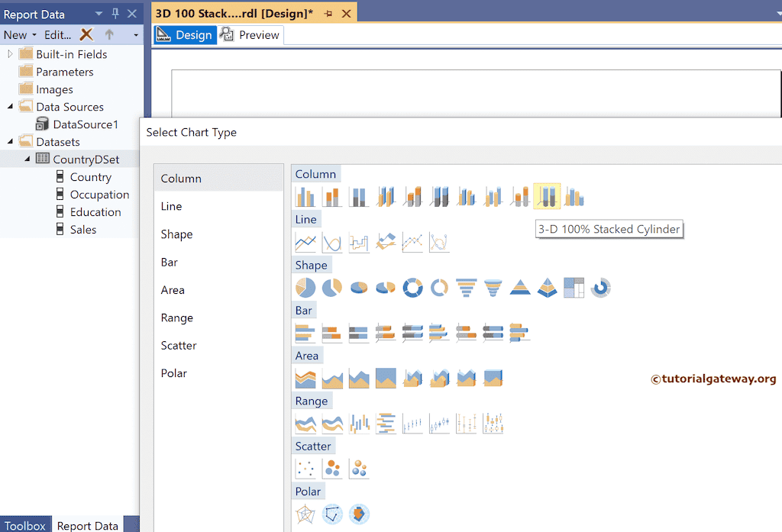Choose the Exploded Pie chart icon
Image resolution: width=782 pixels, height=532 pixels.
click(x=332, y=288)
